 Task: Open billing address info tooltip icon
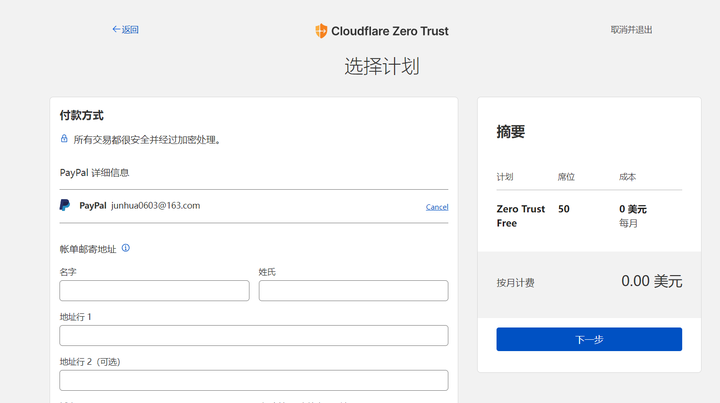pos(125,248)
